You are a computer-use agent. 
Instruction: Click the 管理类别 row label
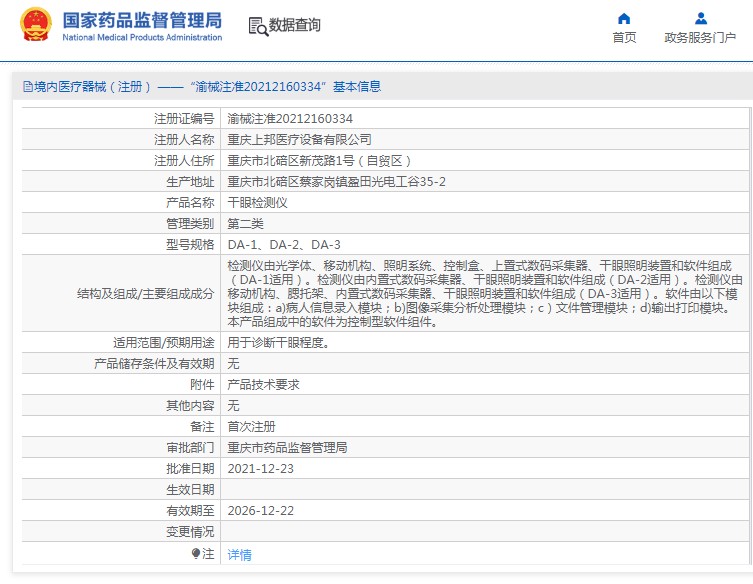tap(190, 224)
